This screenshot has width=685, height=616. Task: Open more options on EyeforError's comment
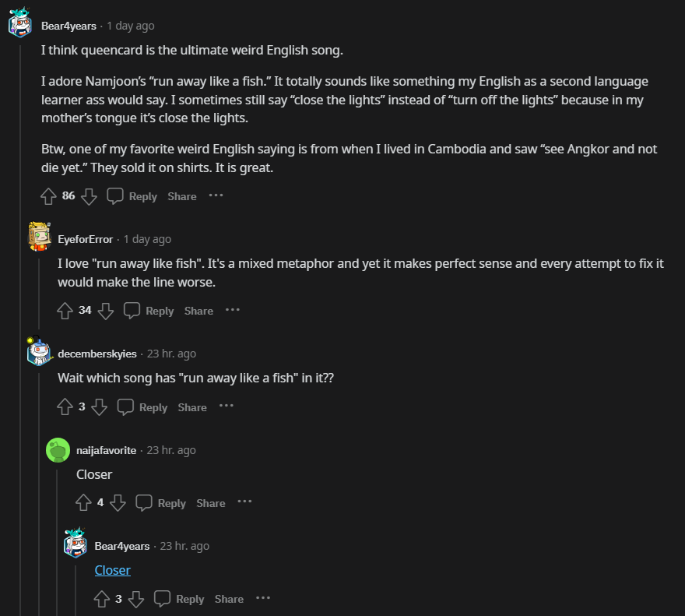232,310
